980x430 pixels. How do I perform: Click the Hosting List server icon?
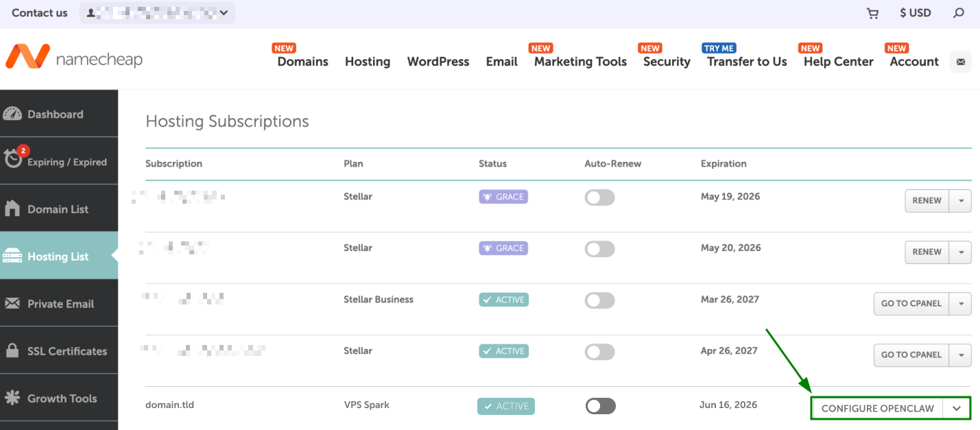tap(12, 256)
